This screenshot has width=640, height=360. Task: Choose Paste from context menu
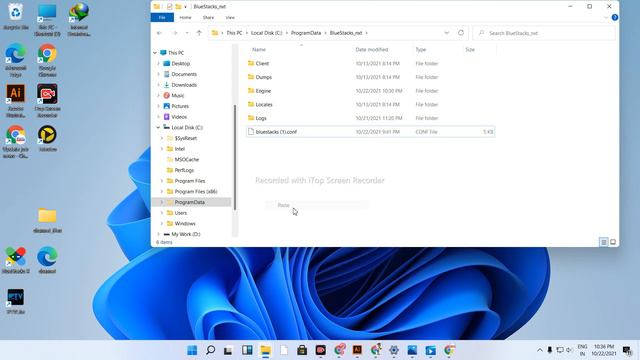coord(316,205)
